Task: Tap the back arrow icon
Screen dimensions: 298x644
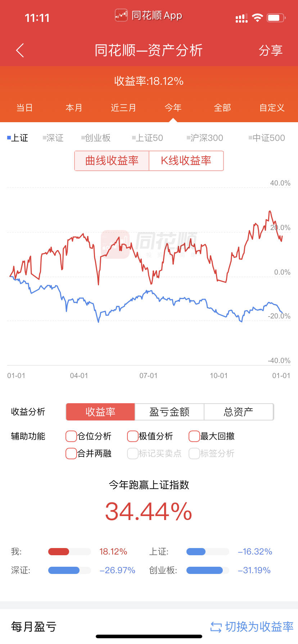Action: 20,50
